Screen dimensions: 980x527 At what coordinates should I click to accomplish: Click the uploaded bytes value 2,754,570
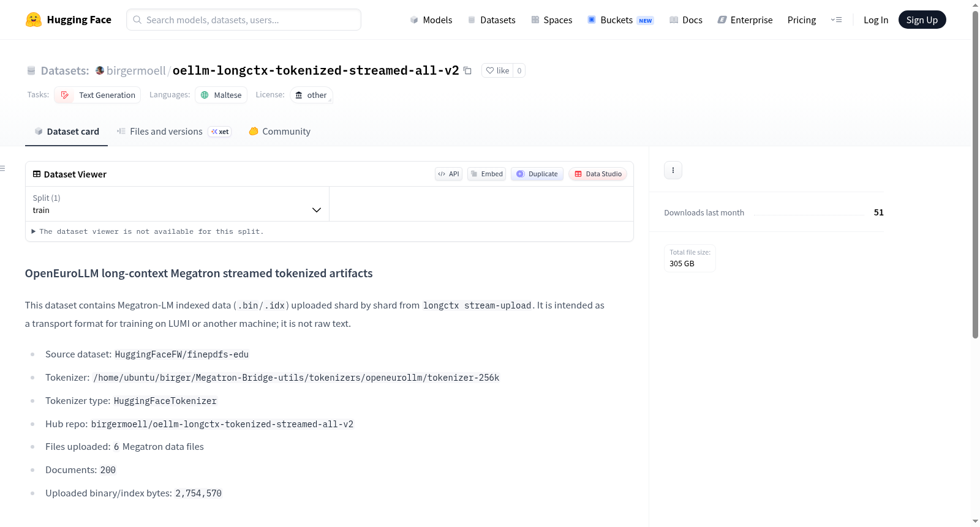point(198,493)
